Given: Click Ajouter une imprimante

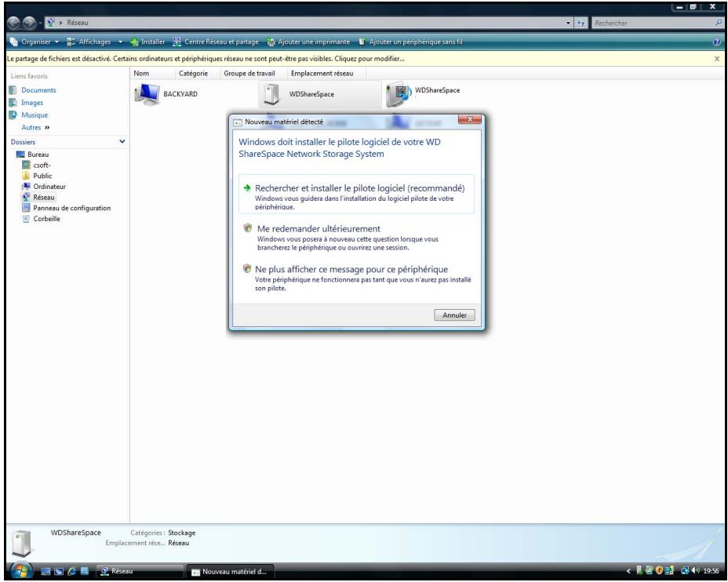Looking at the screenshot, I should click(309, 42).
